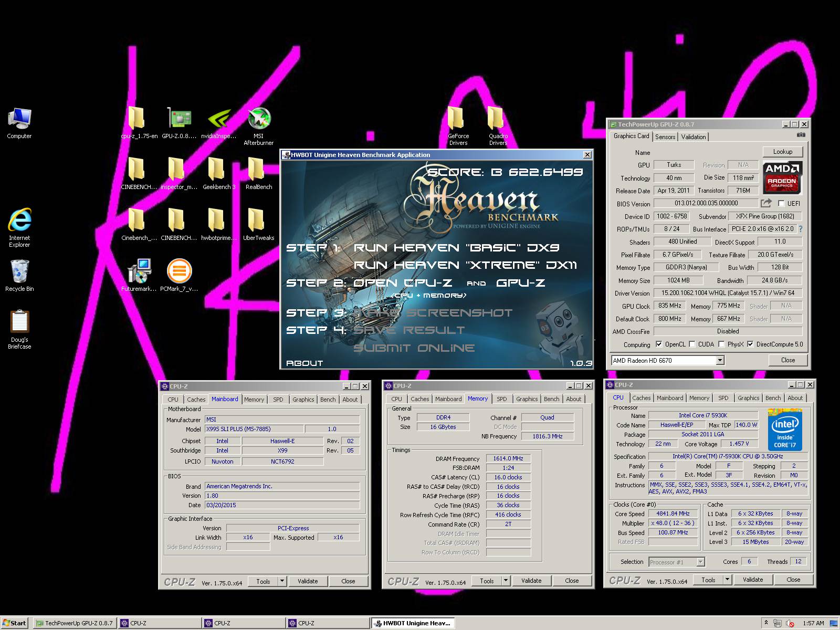Click the taskbar clock showing 1:57 AM
This screenshot has width=840, height=630.
coord(813,623)
